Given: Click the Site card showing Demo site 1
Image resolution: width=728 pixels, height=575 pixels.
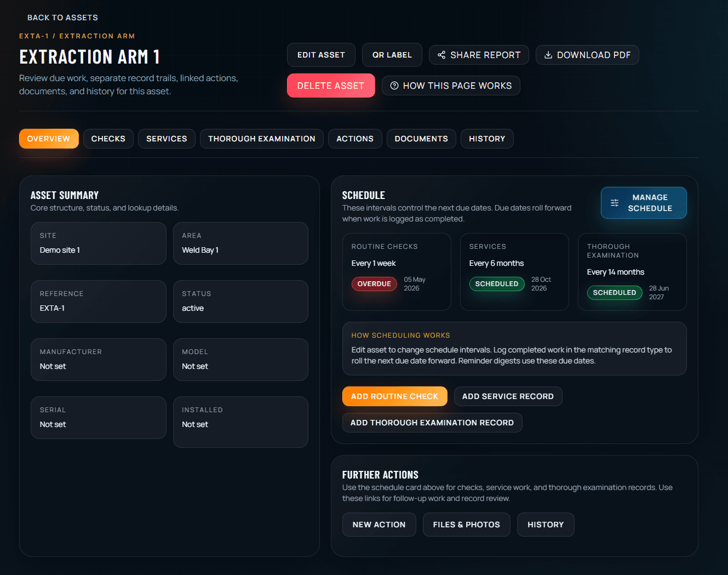Looking at the screenshot, I should pos(99,243).
